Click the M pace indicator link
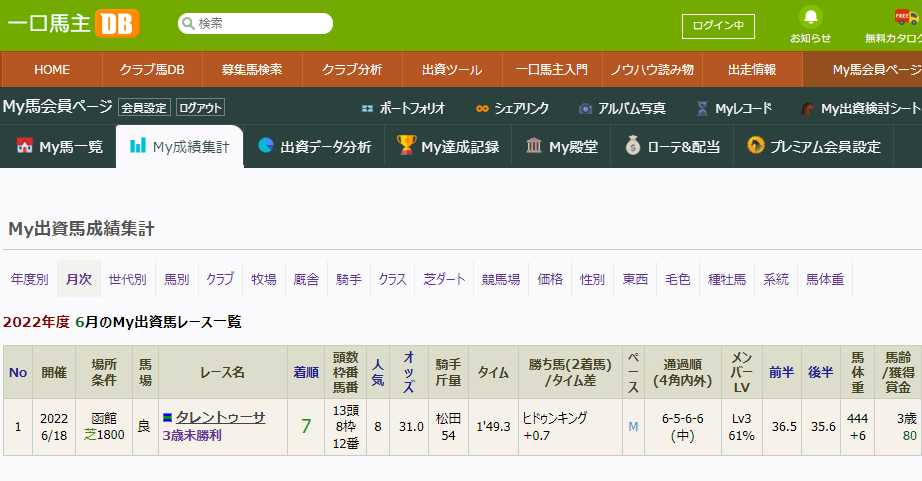This screenshot has height=481, width=922. click(633, 427)
